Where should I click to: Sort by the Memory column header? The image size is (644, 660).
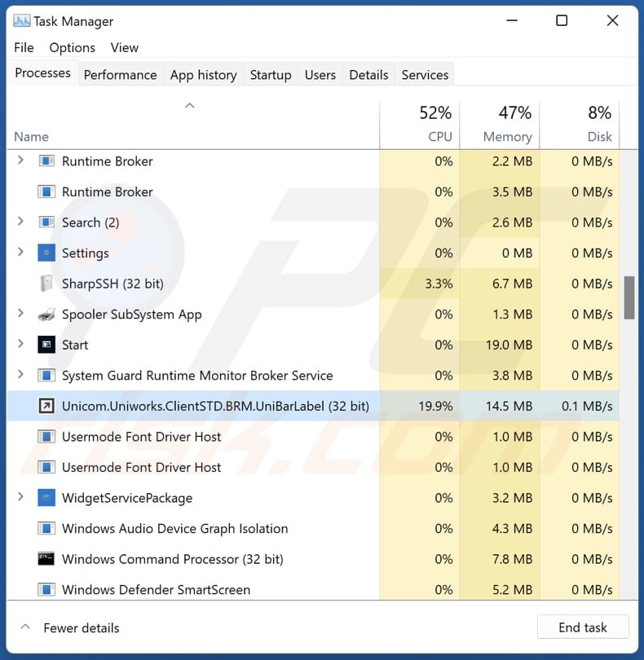(500, 125)
